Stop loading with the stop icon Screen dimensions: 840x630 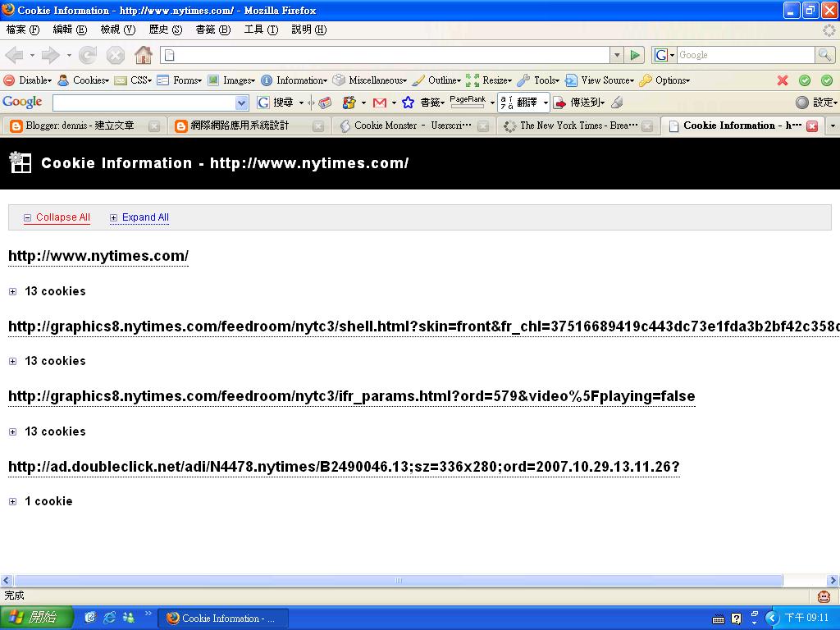(115, 55)
